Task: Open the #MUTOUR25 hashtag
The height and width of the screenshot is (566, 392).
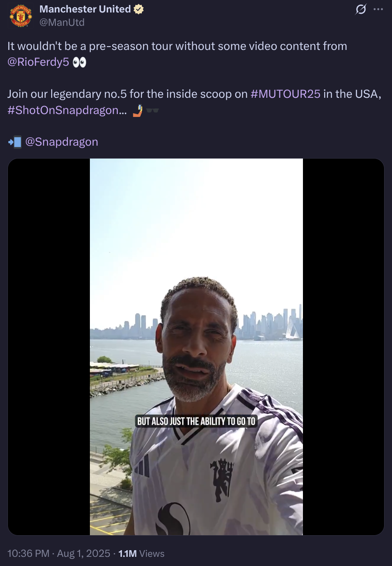Action: tap(285, 94)
